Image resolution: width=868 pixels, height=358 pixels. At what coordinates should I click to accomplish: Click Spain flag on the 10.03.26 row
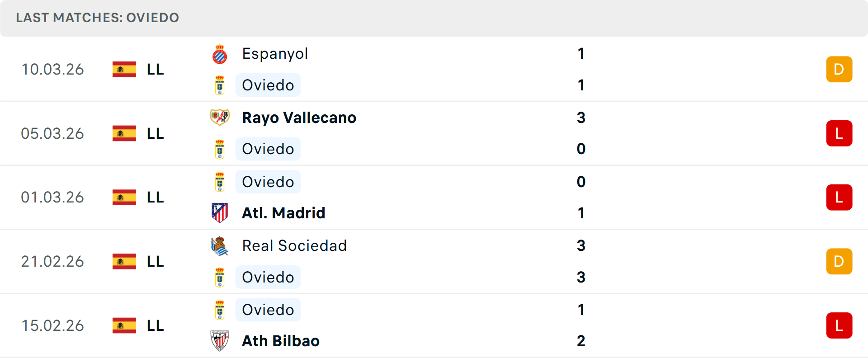[124, 70]
